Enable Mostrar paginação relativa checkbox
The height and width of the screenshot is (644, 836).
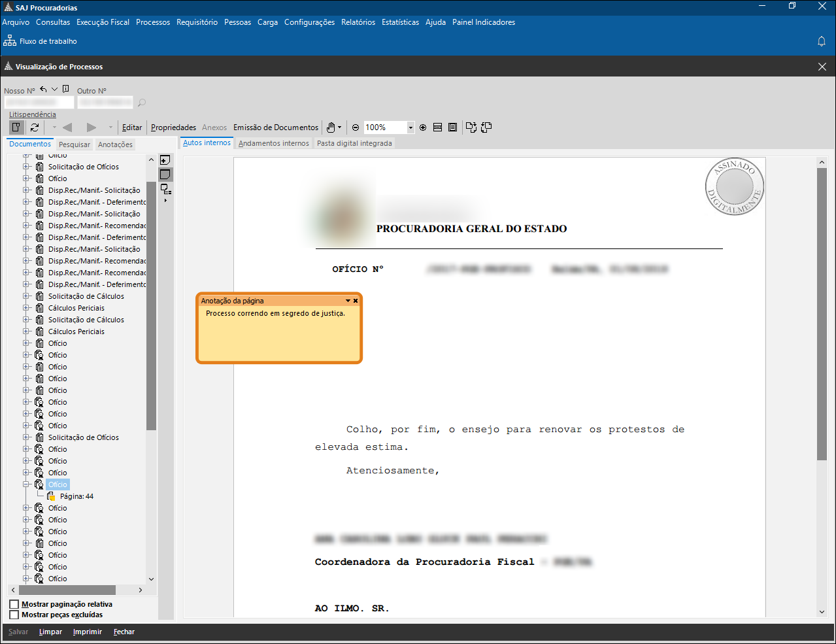click(14, 604)
